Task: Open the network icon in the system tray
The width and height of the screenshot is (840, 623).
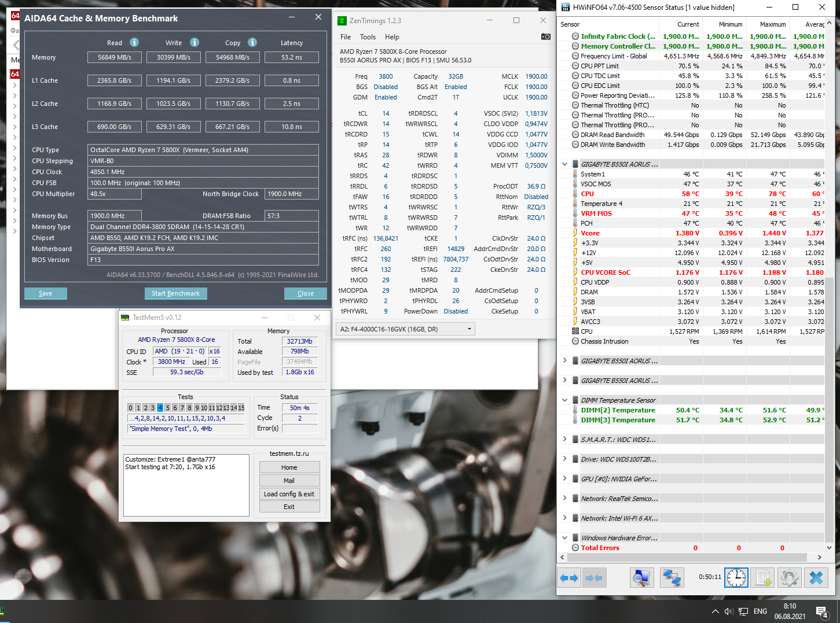Action: [744, 611]
